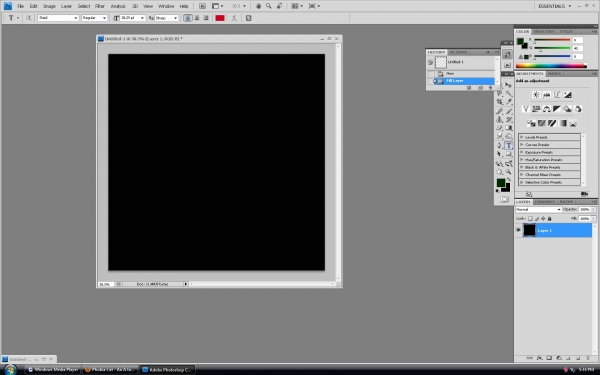
Task: Switch to the Channels tab
Action: coord(545,202)
